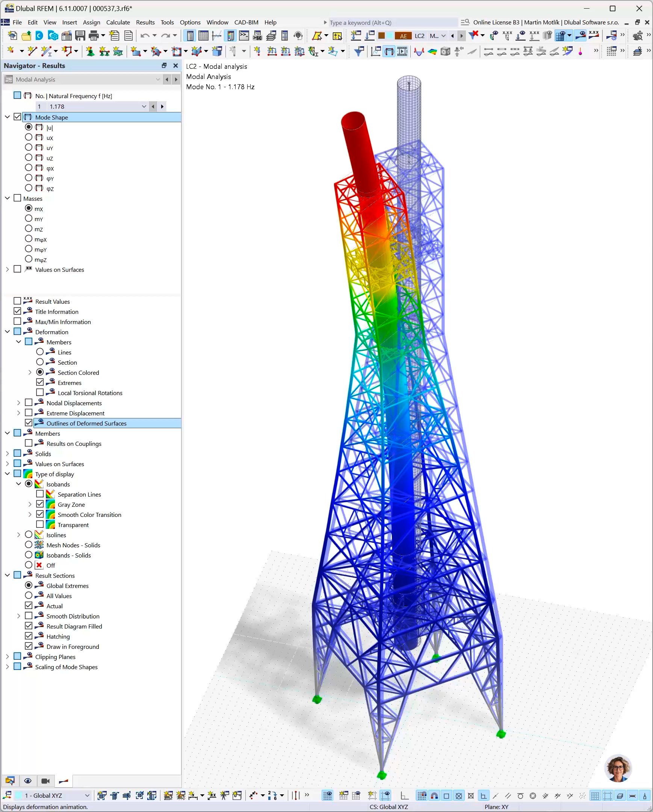Click the next load case arrow button
The image size is (653, 812).
click(461, 36)
